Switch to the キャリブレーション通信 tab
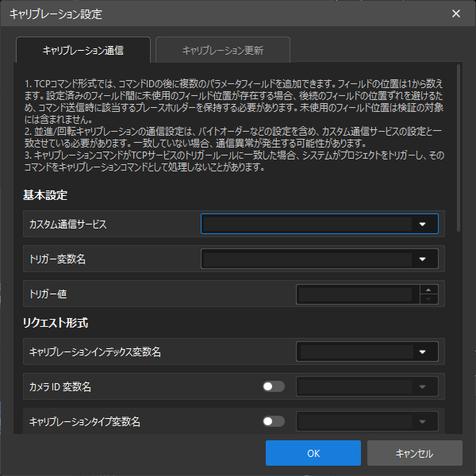Viewport: 476px width, 476px height. 83,50
